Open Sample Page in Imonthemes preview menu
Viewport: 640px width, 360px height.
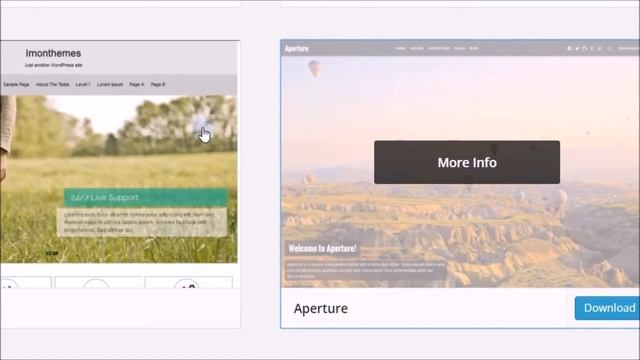coord(16,84)
